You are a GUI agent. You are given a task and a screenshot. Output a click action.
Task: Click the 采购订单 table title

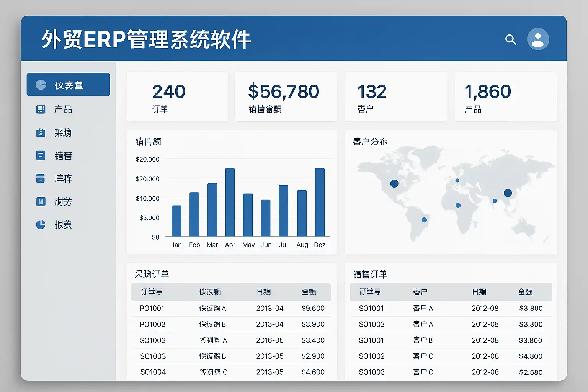tap(152, 274)
